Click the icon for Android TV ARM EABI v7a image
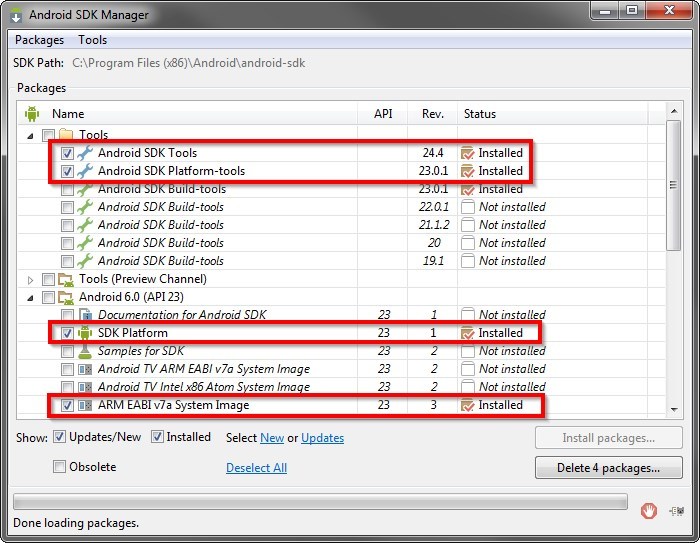The width and height of the screenshot is (700, 543). [85, 369]
